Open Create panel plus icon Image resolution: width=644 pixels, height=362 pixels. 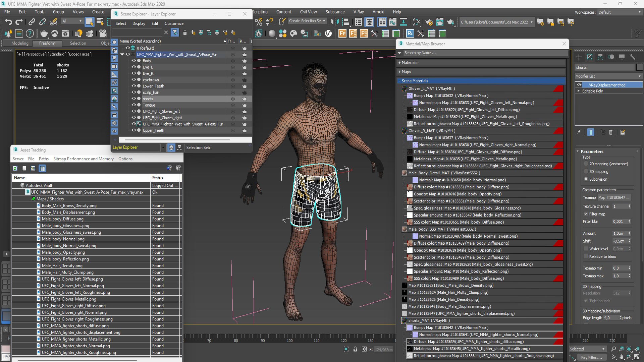pyautogui.click(x=579, y=57)
